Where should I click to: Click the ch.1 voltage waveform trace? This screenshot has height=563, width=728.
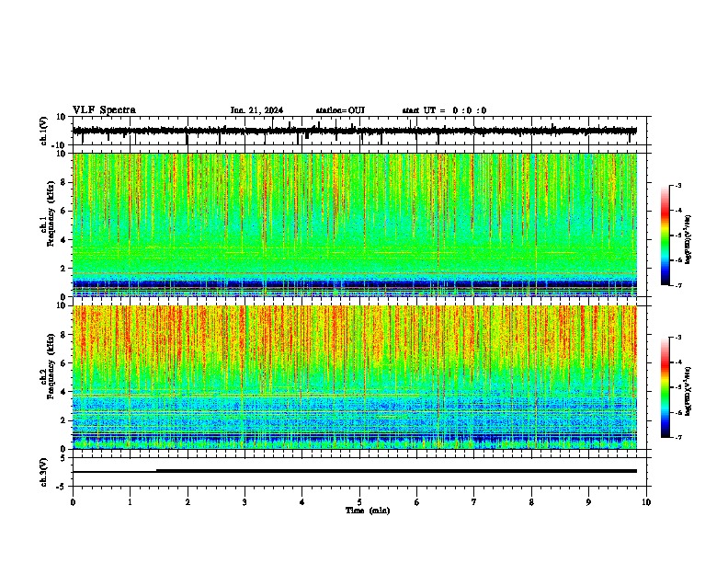[355, 131]
